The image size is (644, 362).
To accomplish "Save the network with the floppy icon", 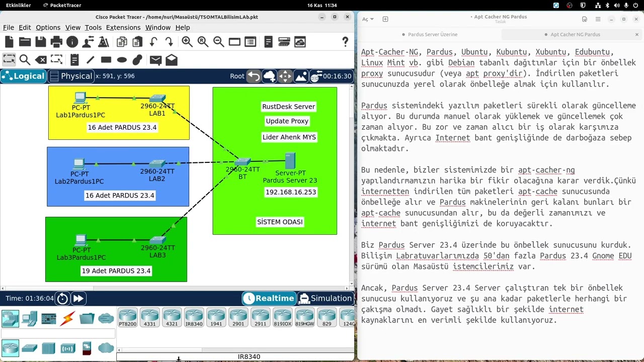I will pyautogui.click(x=41, y=42).
